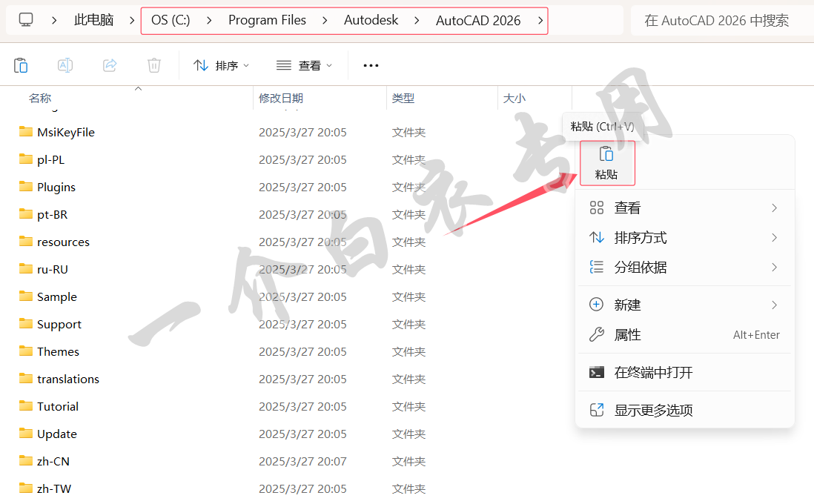Choose 显示更多选项 in context menu
The width and height of the screenshot is (814, 504).
(684, 410)
